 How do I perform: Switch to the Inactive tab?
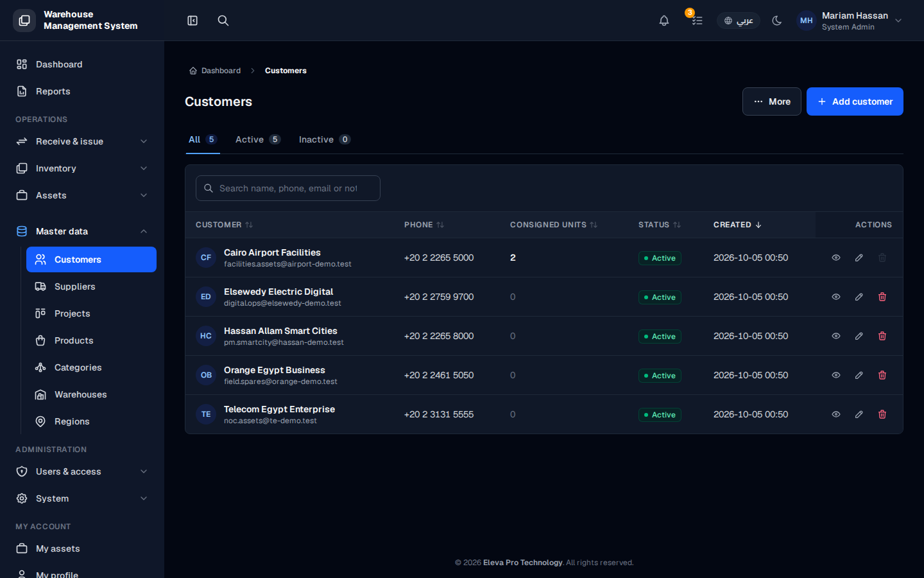(x=325, y=139)
